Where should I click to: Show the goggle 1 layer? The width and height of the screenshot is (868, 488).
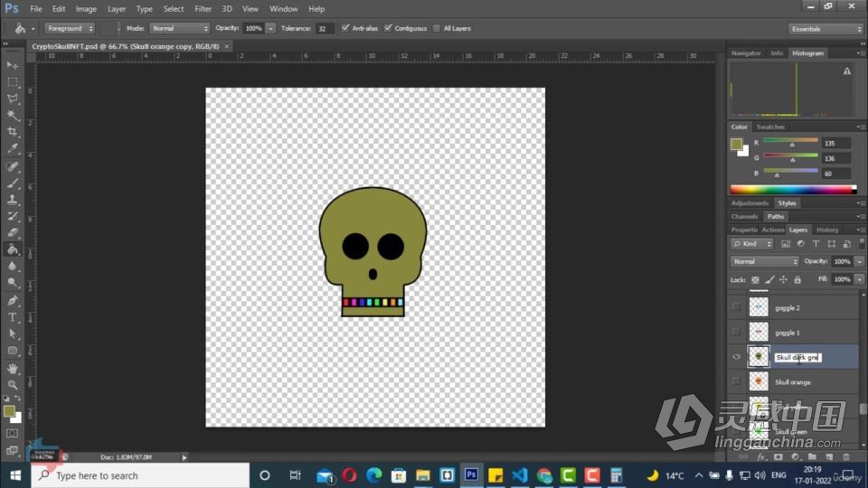736,332
